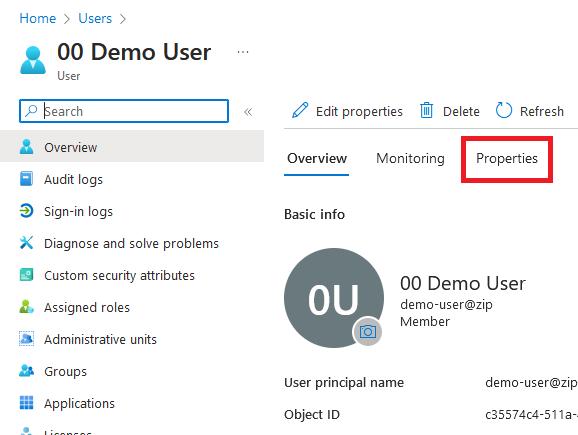Viewport: 578px width, 435px height.
Task: Click the Audit logs book icon
Action: (26, 179)
